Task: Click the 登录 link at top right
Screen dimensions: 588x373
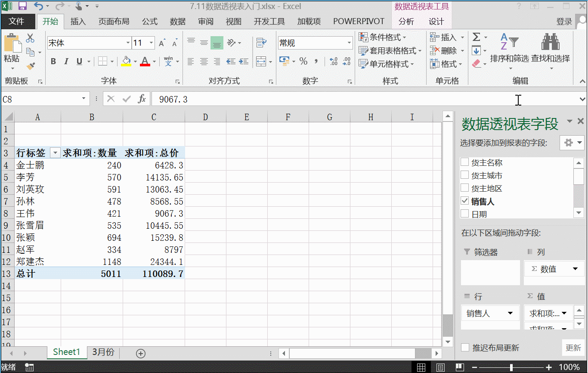Action: (x=564, y=21)
